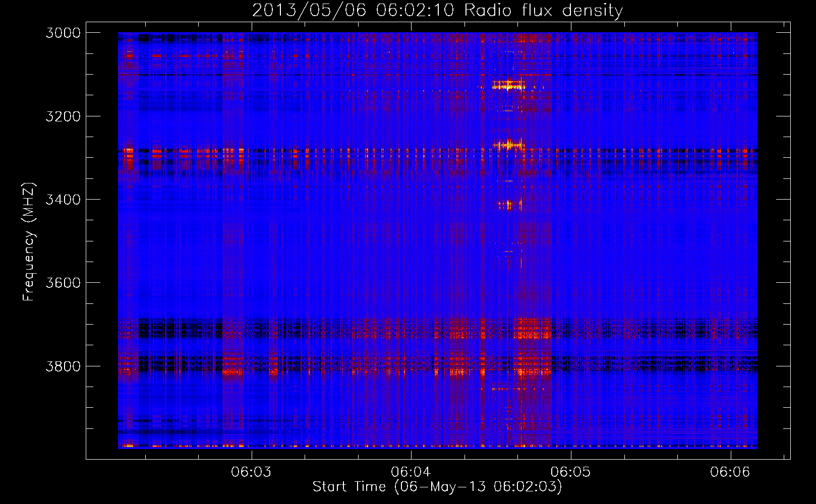Click the small burst near 3410 MHz

509,205
